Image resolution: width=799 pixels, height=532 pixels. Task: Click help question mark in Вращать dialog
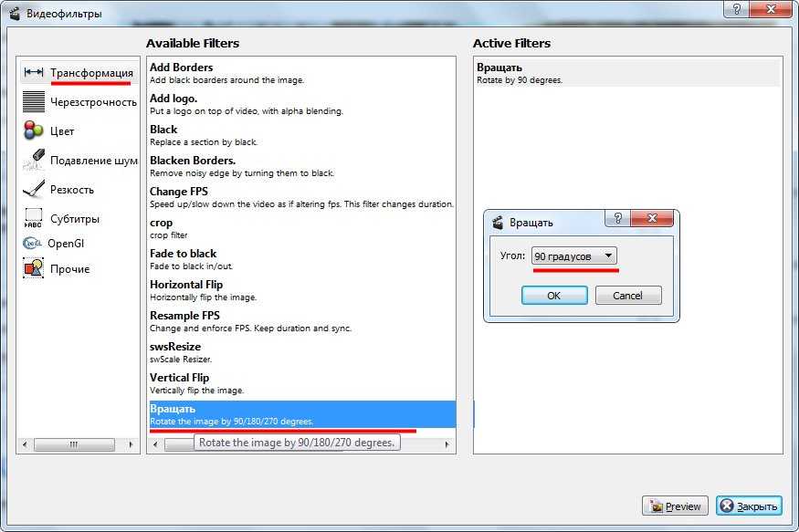(617, 218)
